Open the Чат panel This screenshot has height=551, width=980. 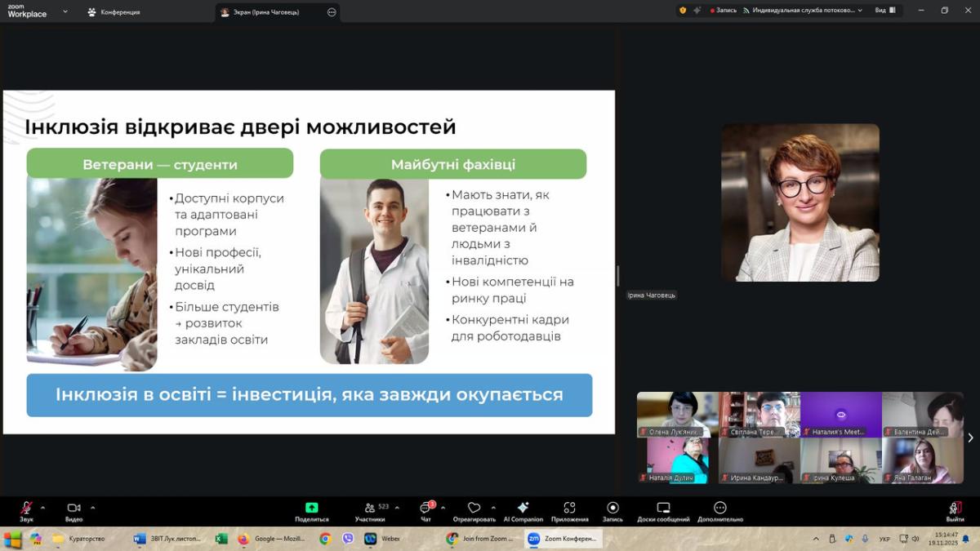point(425,509)
